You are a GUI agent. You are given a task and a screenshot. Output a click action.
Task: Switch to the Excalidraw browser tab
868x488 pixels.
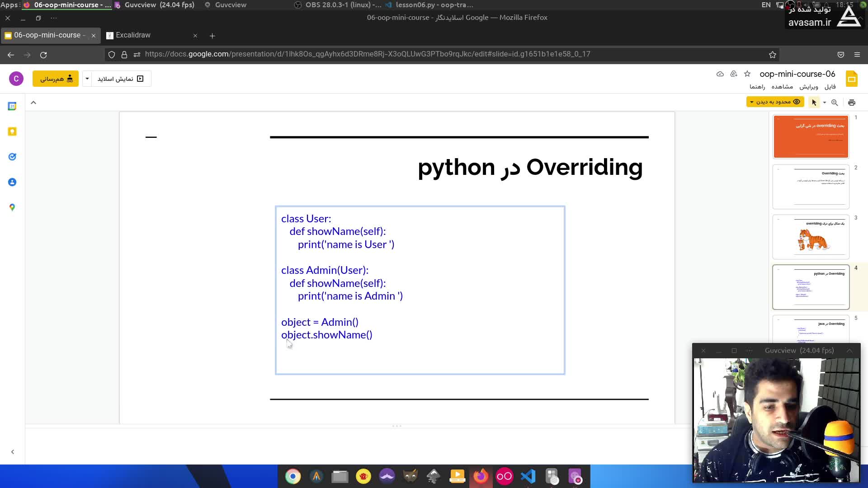[x=133, y=35]
